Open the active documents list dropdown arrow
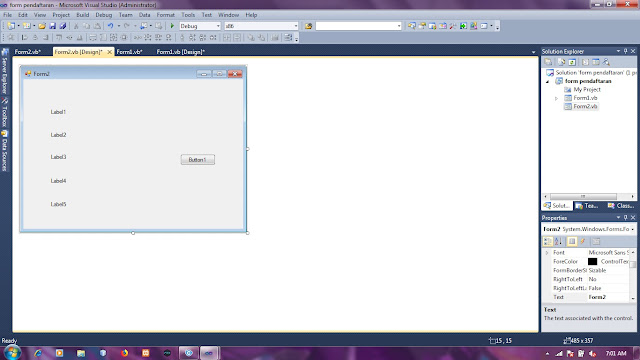The height and width of the screenshot is (360, 640). 533,52
